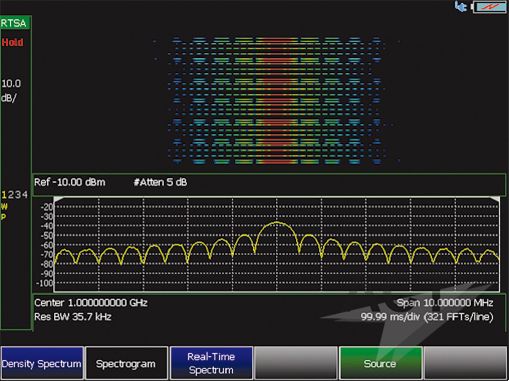The image size is (509, 381).
Task: Change the Span 10.000000 MHz value
Action: click(445, 303)
